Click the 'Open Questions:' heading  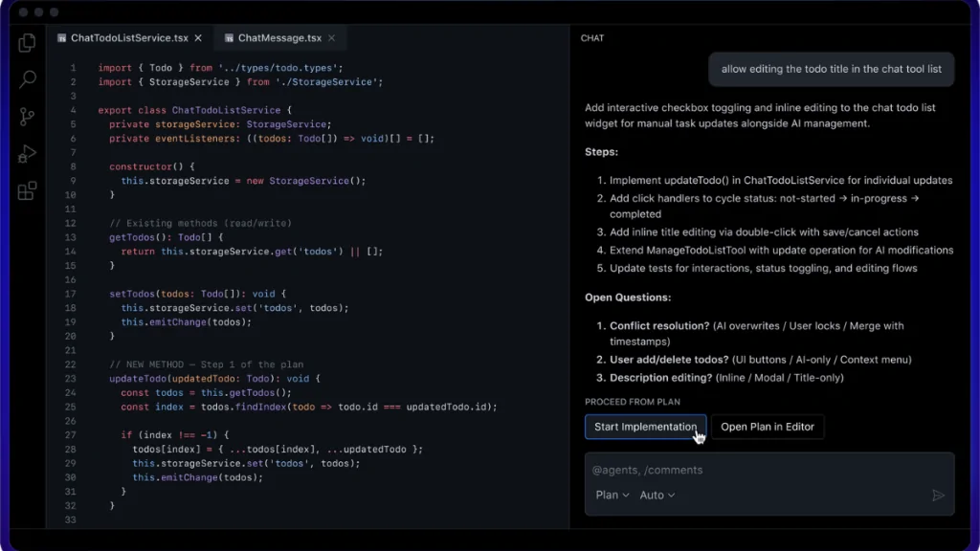pos(628,298)
